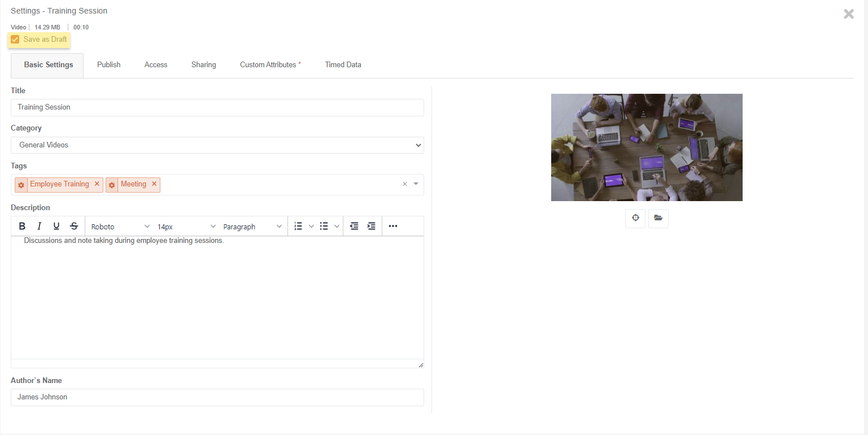Decrease indent of description text
The image size is (868, 435).
click(x=354, y=227)
